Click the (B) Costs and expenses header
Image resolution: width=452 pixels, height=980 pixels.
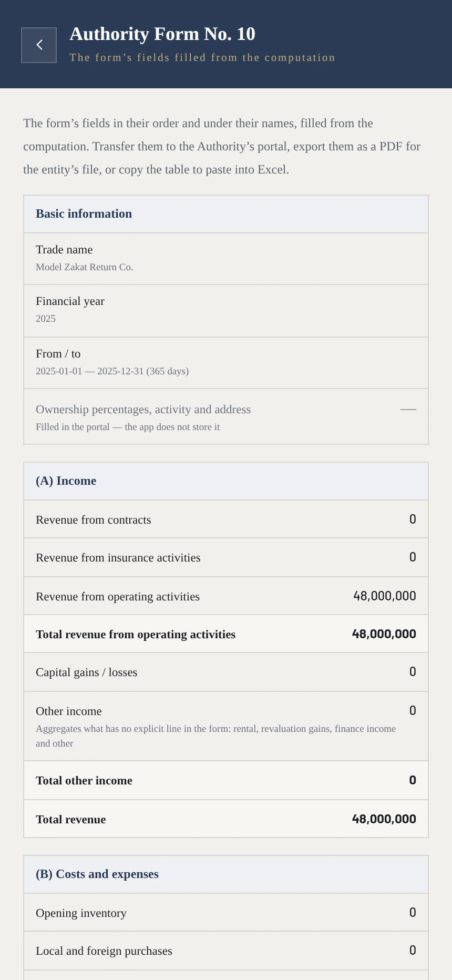tap(226, 874)
